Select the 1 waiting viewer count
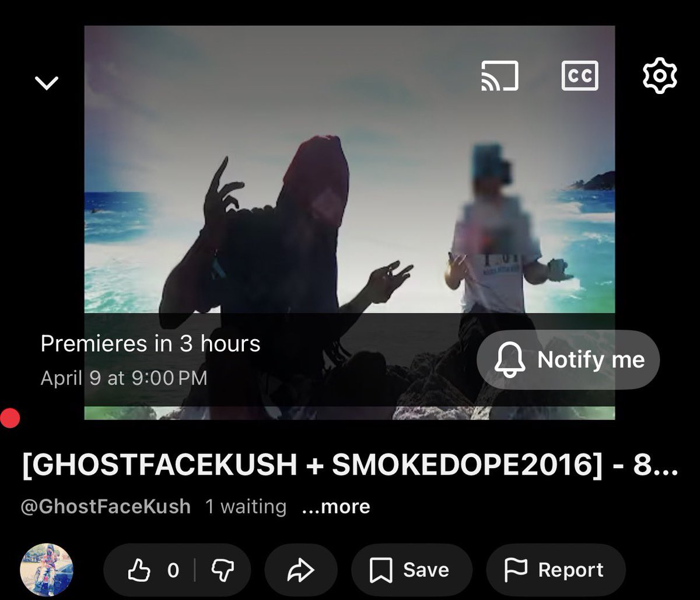Screen dimensions: 700x600 [x=245, y=506]
